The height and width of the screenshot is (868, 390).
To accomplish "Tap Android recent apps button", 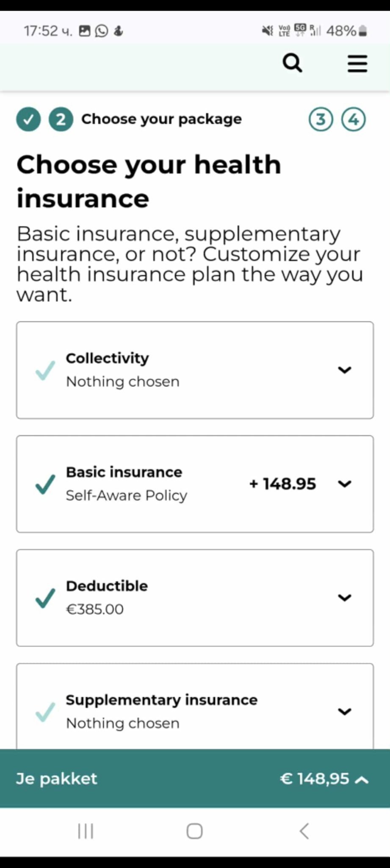I will pos(86,831).
